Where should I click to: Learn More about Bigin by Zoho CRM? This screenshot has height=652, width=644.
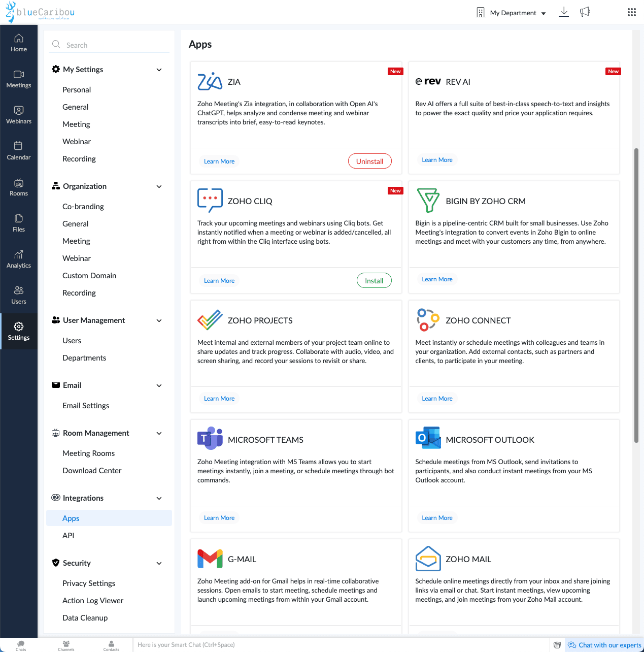(437, 279)
